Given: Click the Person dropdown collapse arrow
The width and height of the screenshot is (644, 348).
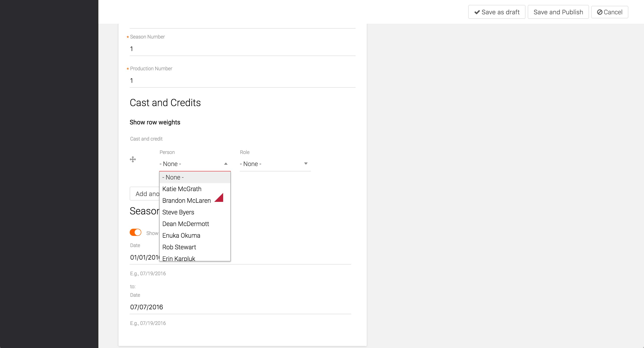Looking at the screenshot, I should [225, 164].
